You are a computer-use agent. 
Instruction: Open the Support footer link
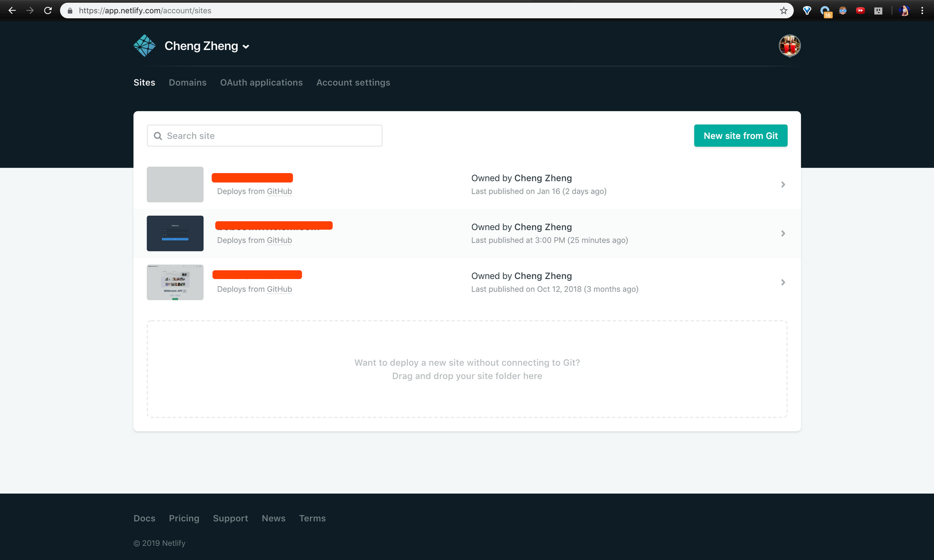(x=230, y=518)
